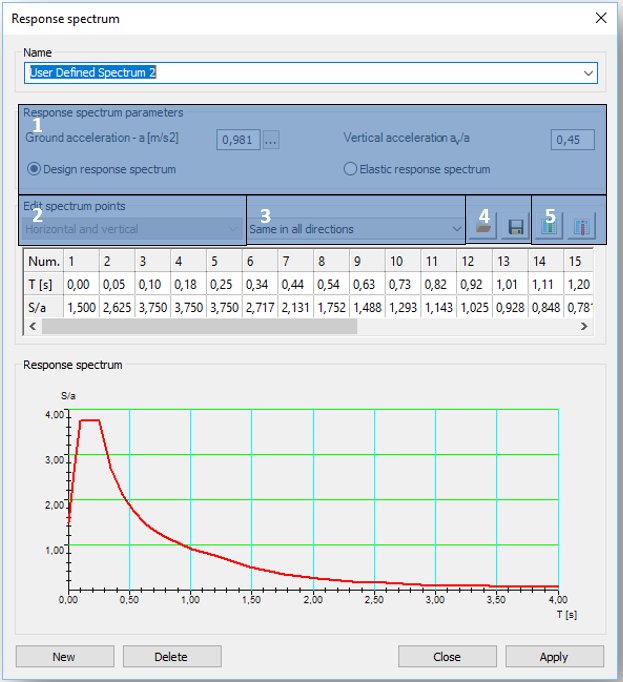Select S/a cell 2,131
This screenshot has width=623, height=682.
[296, 308]
